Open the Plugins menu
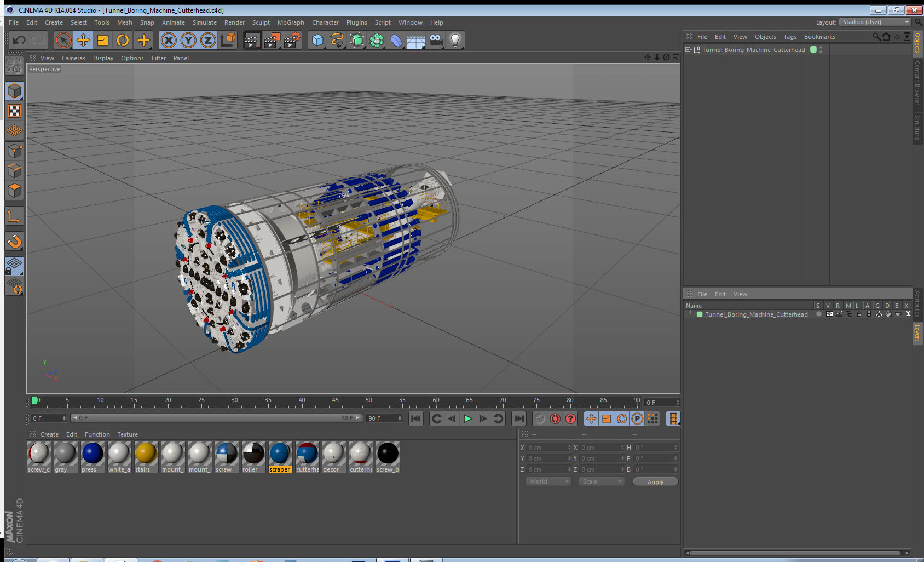This screenshot has height=562, width=924. 357,22
